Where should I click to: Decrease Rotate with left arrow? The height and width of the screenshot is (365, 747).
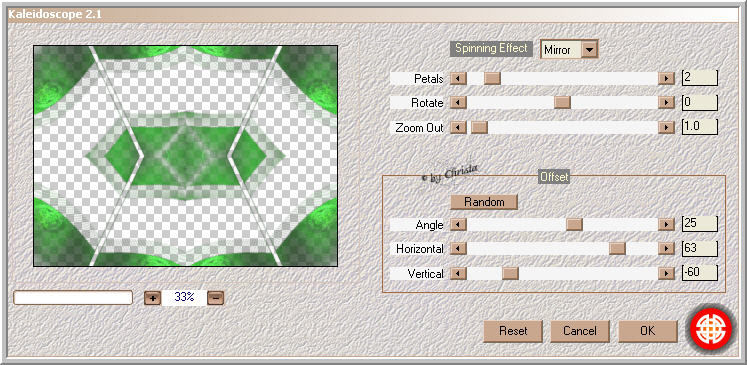coord(458,102)
